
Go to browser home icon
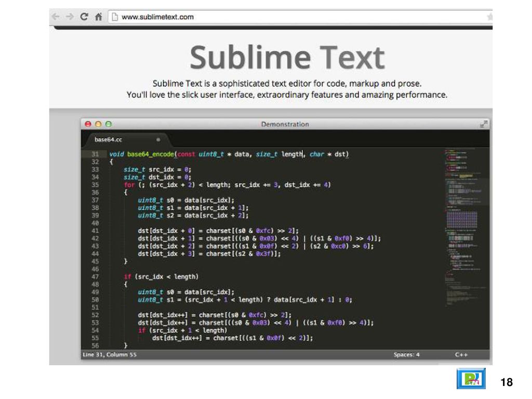[x=98, y=17]
